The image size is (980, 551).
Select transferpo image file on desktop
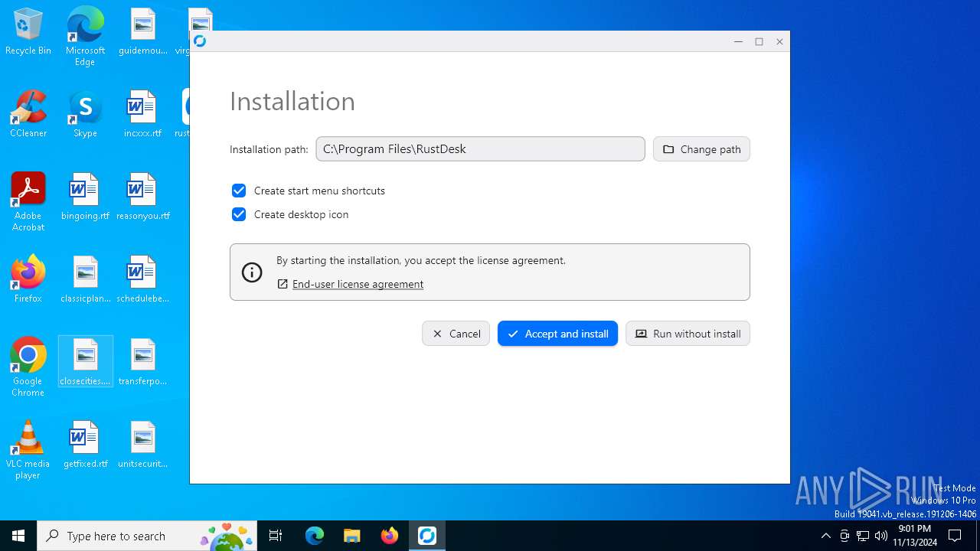click(142, 363)
